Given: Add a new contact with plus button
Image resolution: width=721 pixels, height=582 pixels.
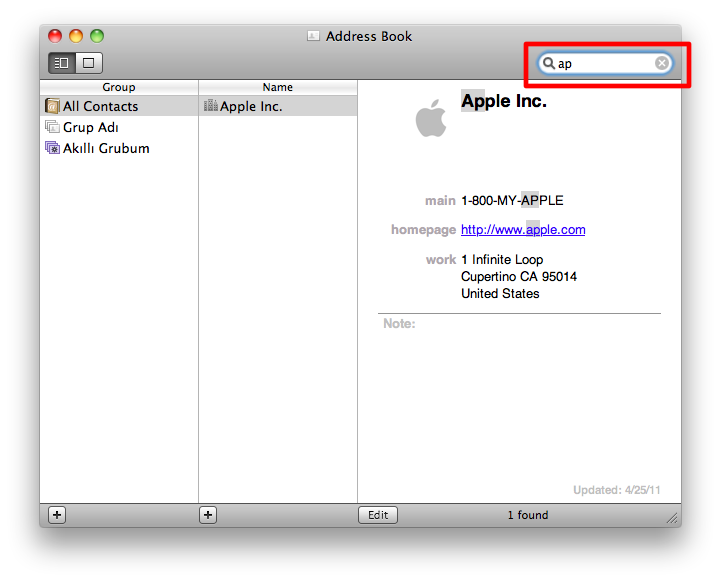Looking at the screenshot, I should (208, 515).
